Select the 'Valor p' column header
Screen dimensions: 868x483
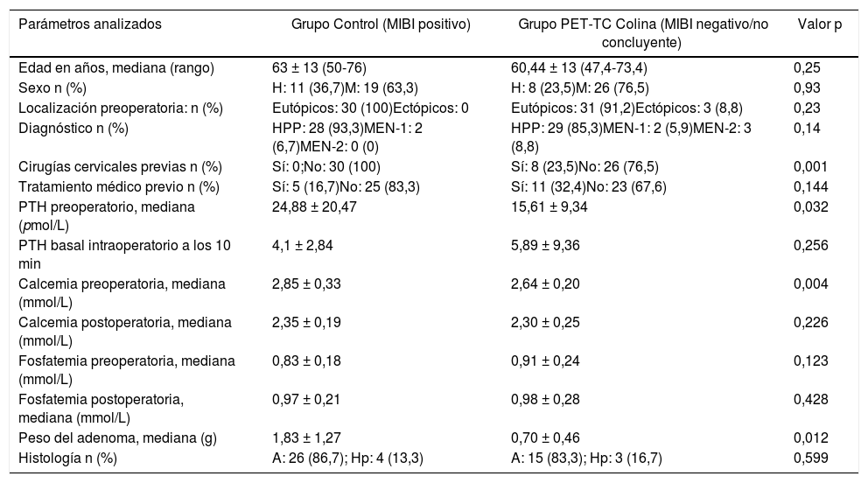tap(820, 24)
